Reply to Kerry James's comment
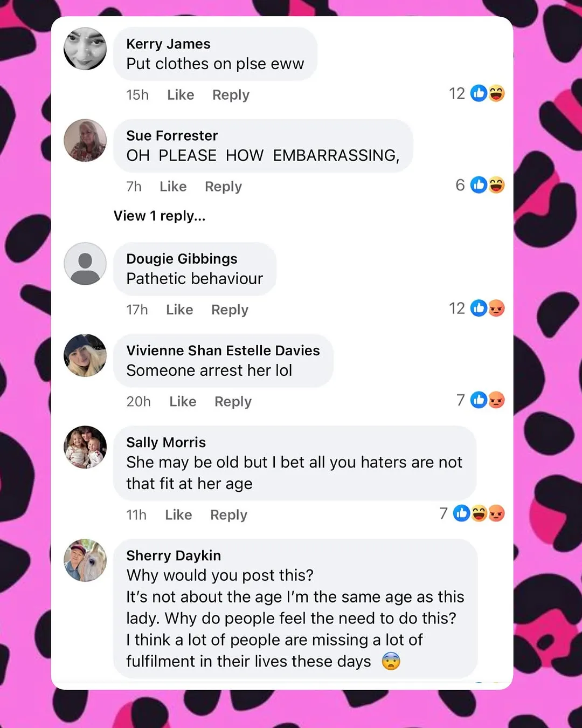The image size is (582, 728). 231,95
